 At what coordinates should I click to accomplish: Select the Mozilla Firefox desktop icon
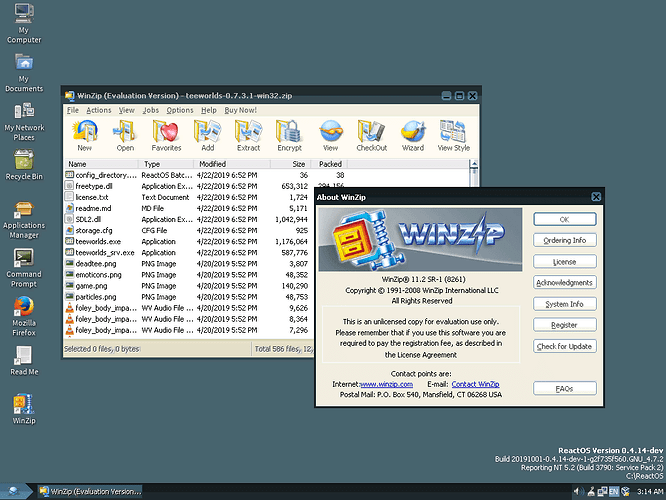tap(24, 317)
